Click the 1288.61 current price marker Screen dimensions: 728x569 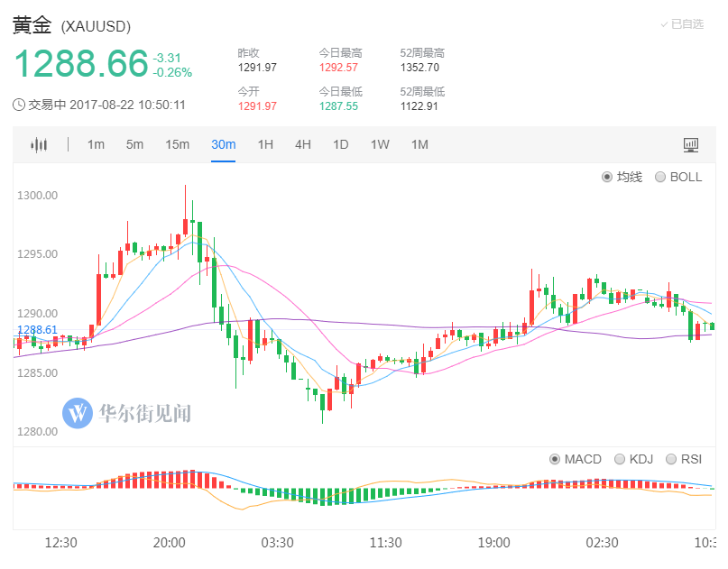37,330
